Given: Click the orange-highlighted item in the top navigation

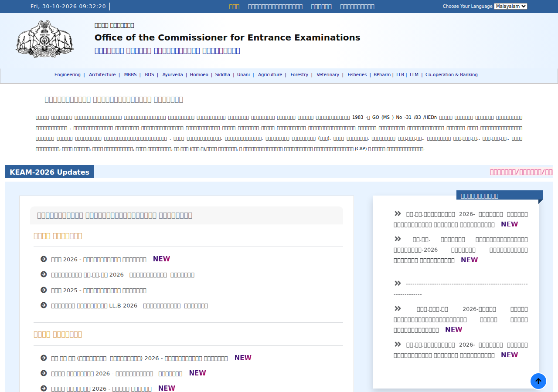Looking at the screenshot, I should click(234, 7).
